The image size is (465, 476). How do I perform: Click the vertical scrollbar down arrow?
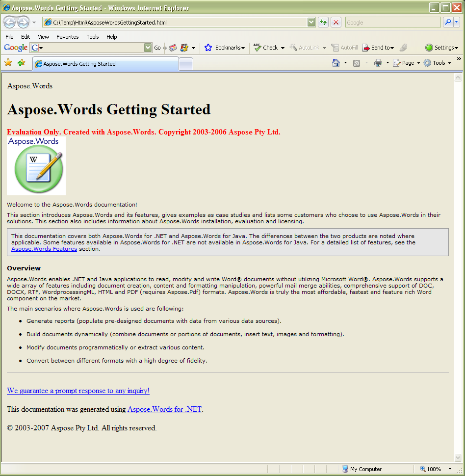(x=458, y=457)
